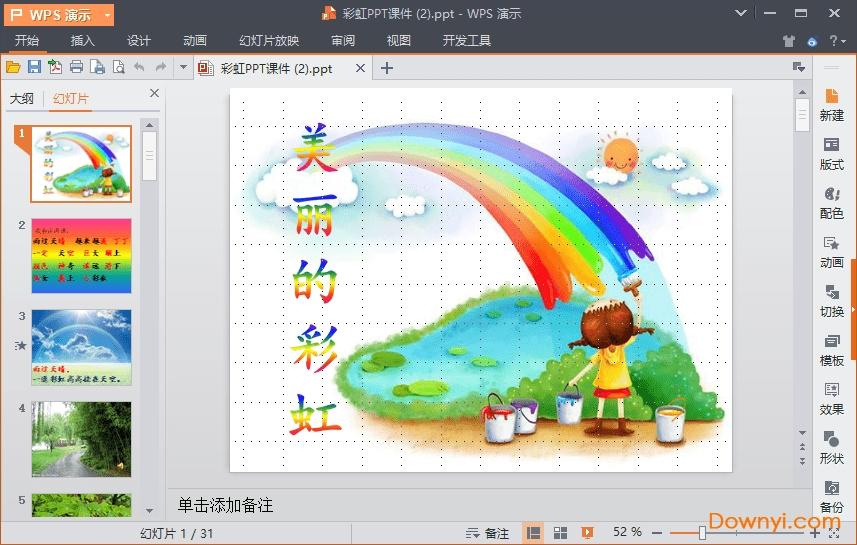Viewport: 857px width, 545px height.
Task: Open 模板 template panel in sidebar
Action: click(x=831, y=350)
